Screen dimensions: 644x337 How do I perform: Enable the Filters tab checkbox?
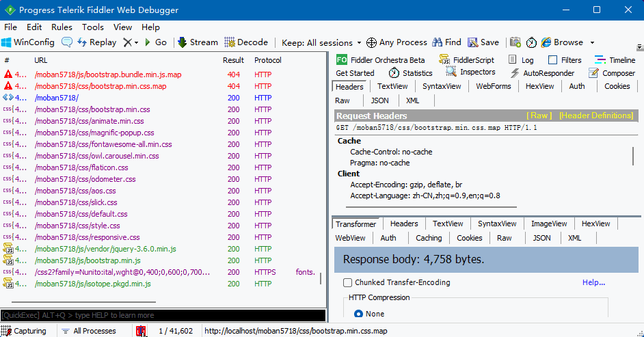click(553, 60)
